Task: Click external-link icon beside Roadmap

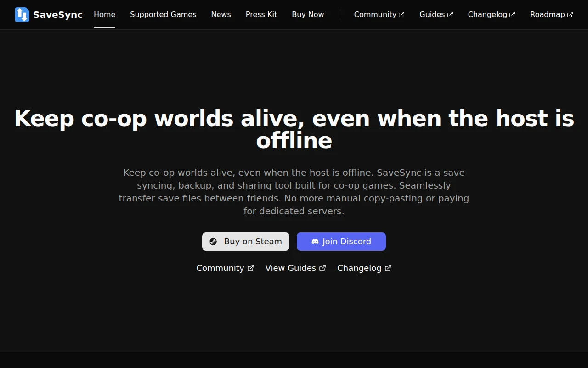Action: click(x=570, y=15)
